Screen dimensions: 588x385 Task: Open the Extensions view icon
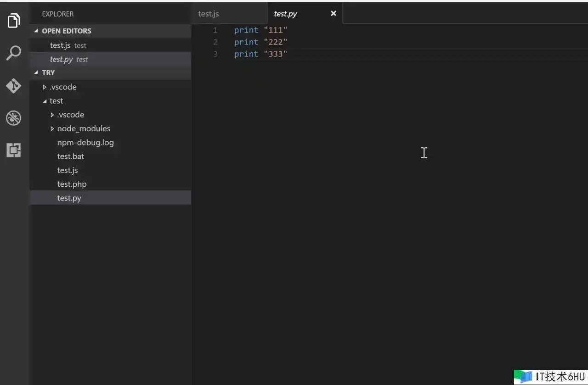(x=14, y=150)
